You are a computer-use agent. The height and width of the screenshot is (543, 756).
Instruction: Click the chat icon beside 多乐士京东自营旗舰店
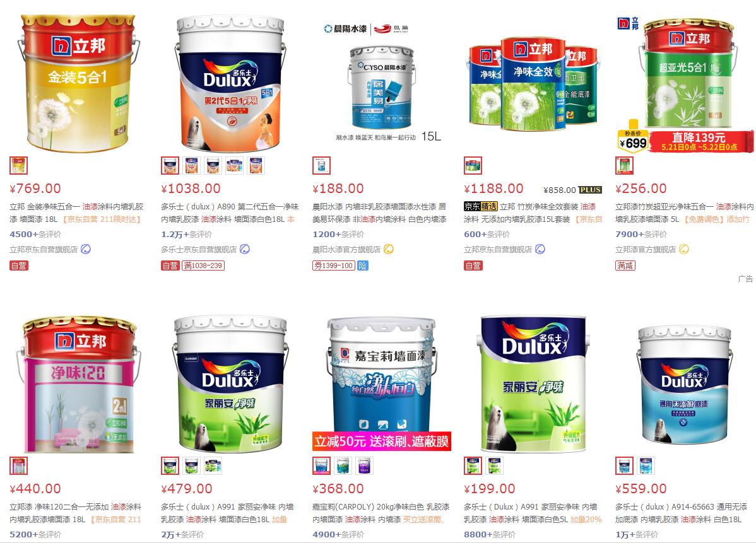245,249
